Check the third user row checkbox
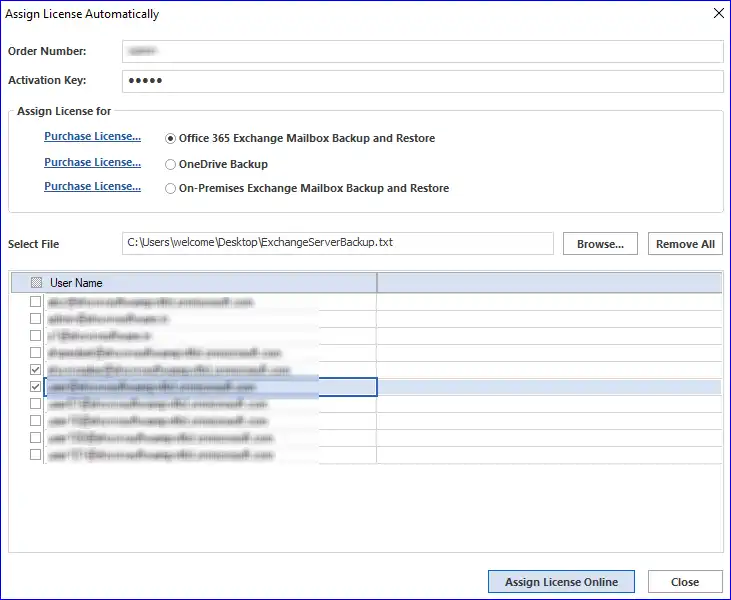The height and width of the screenshot is (600, 731). point(35,336)
